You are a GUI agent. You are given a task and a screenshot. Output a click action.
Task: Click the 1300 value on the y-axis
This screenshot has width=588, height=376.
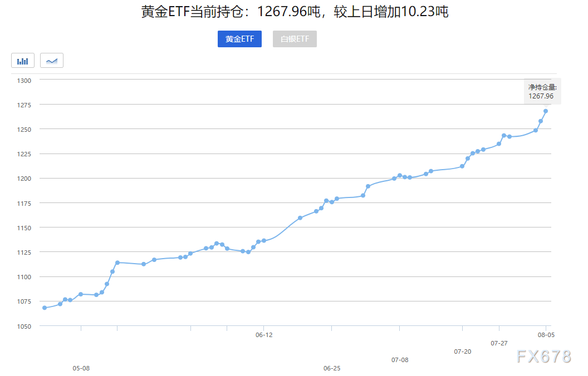pyautogui.click(x=24, y=80)
